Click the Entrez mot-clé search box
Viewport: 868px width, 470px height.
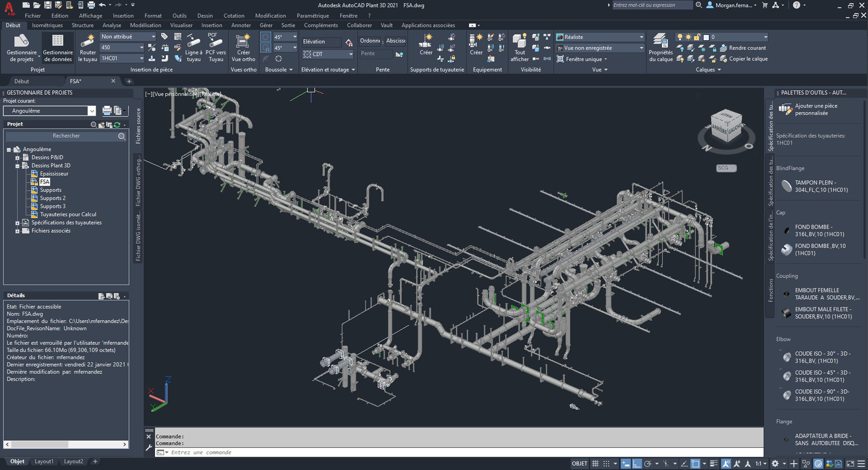(652, 5)
